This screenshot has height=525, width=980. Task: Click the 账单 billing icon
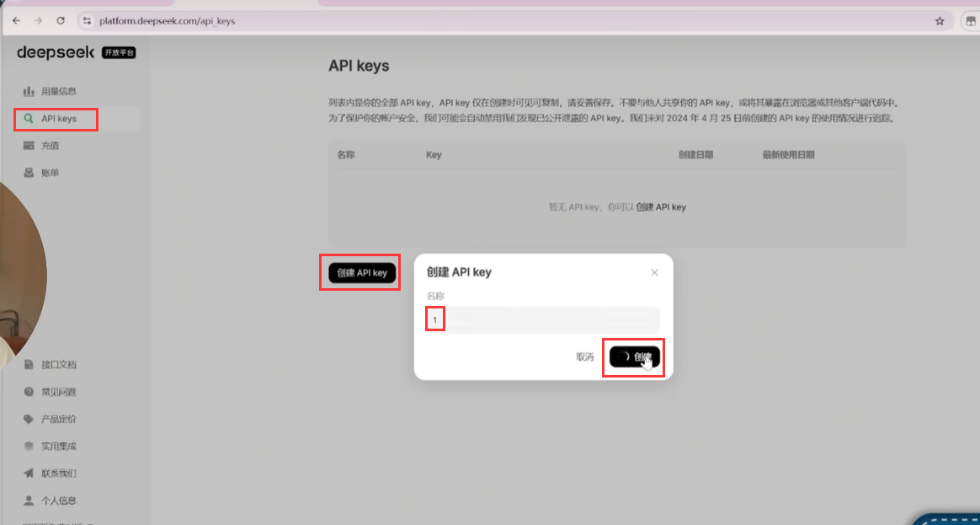point(28,173)
